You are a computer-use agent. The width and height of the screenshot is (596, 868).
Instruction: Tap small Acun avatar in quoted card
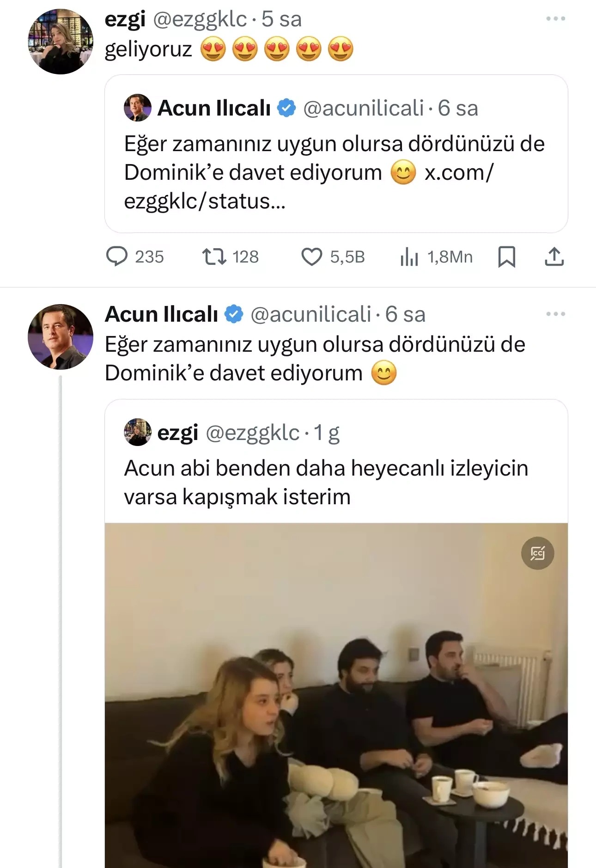(x=138, y=108)
